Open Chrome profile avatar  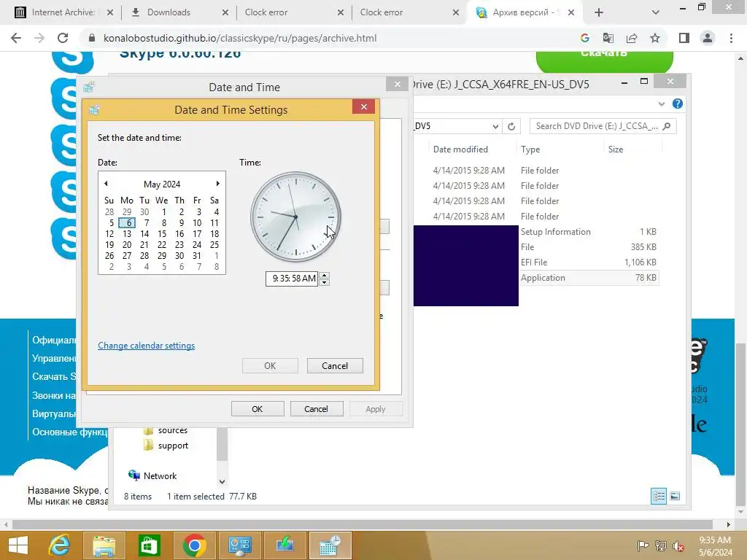(x=708, y=38)
